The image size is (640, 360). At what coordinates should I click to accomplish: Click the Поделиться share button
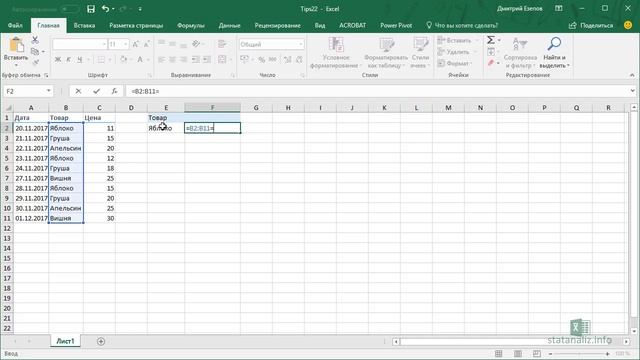591,25
